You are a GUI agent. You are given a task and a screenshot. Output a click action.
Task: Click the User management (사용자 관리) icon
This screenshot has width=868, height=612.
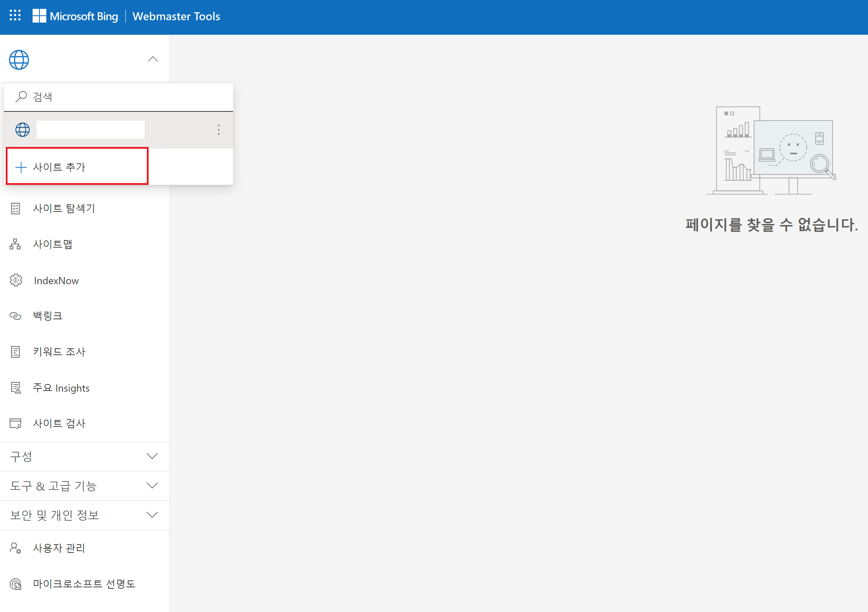(x=15, y=548)
